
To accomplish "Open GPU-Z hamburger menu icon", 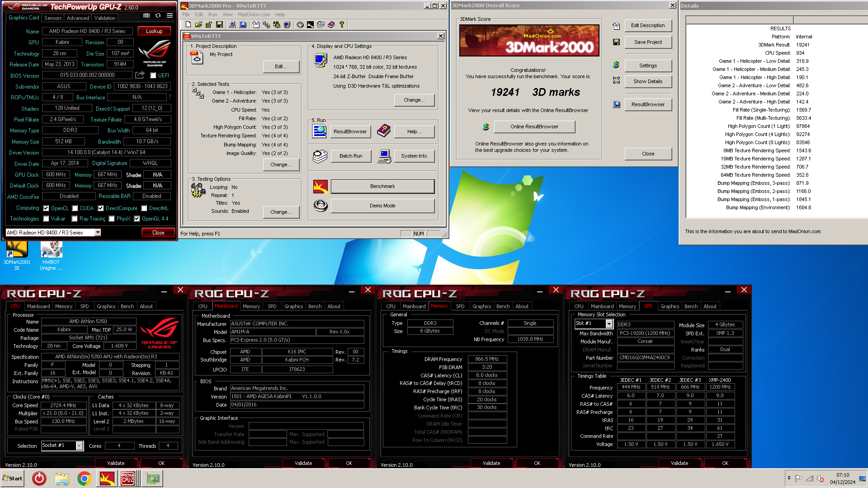I will [170, 15].
